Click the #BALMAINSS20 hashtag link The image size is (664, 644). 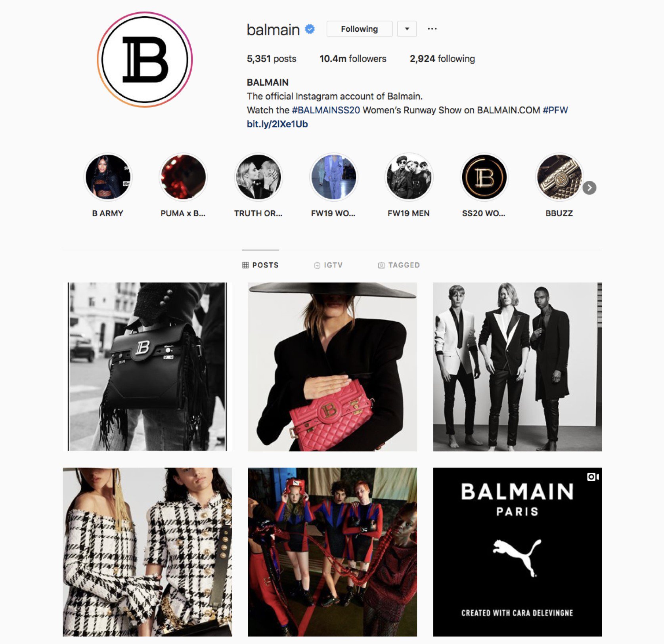pos(326,110)
